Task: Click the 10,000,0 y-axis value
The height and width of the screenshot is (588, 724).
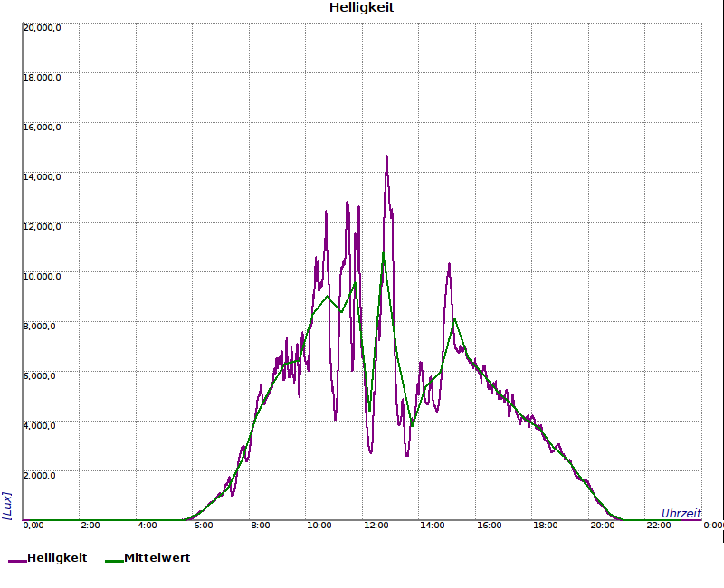Action: pos(42,277)
